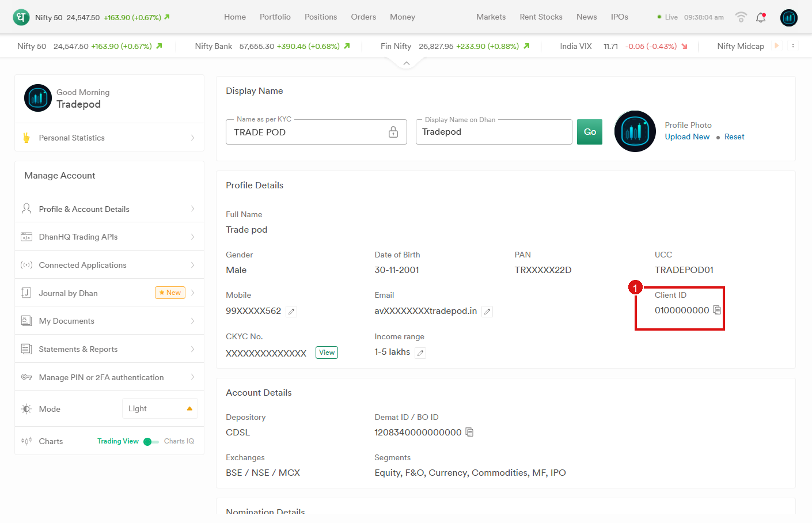Copy Client ID to clipboard
Screen dimensions: 812x523
(717, 310)
